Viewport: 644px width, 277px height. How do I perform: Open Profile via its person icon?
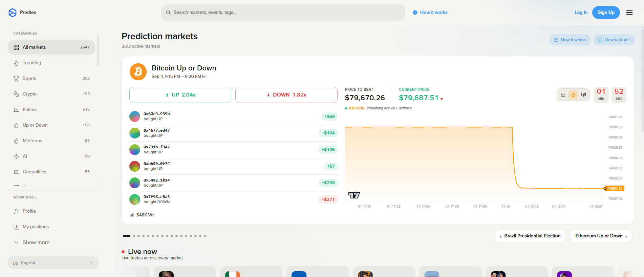click(x=16, y=211)
